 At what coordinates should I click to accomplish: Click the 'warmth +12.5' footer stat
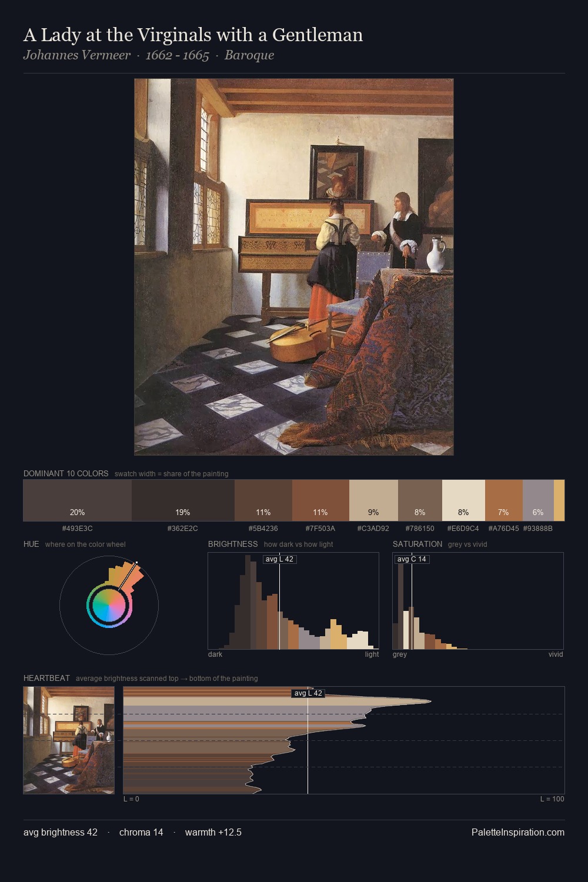(x=213, y=833)
